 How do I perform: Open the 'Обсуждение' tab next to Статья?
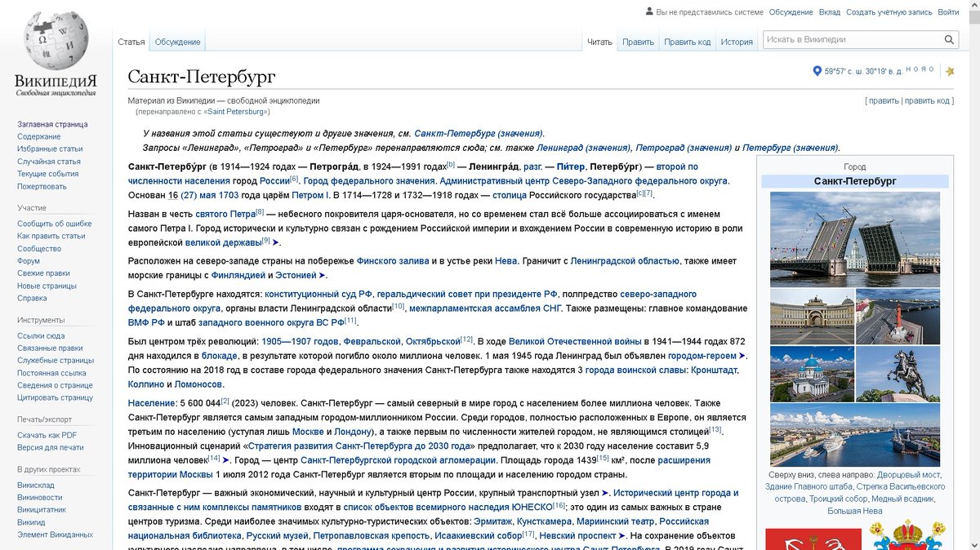pyautogui.click(x=177, y=42)
